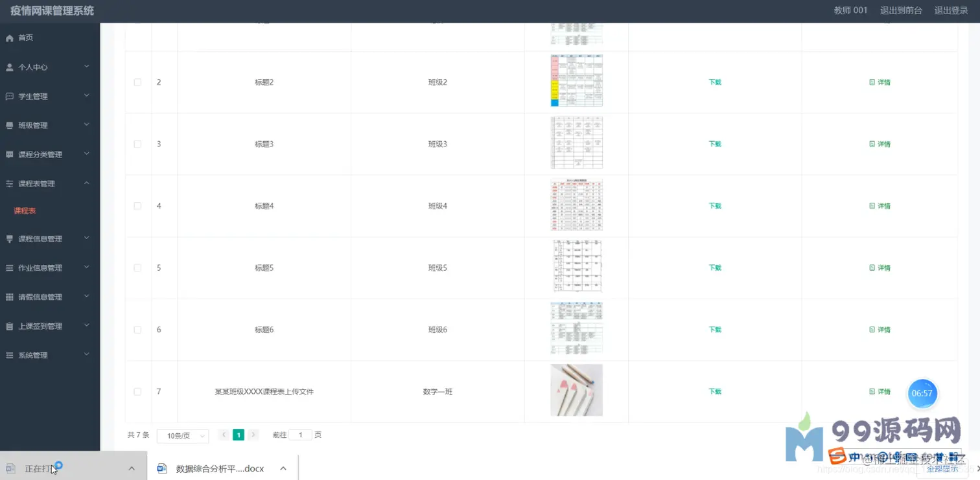
Task: Click the icon beside 课程分类管理
Action: coord(9,155)
